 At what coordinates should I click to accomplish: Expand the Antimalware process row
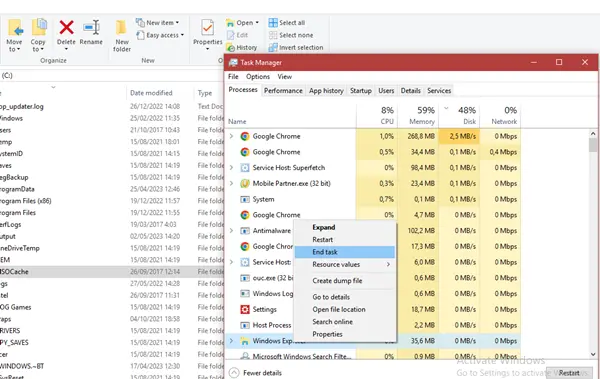231,230
